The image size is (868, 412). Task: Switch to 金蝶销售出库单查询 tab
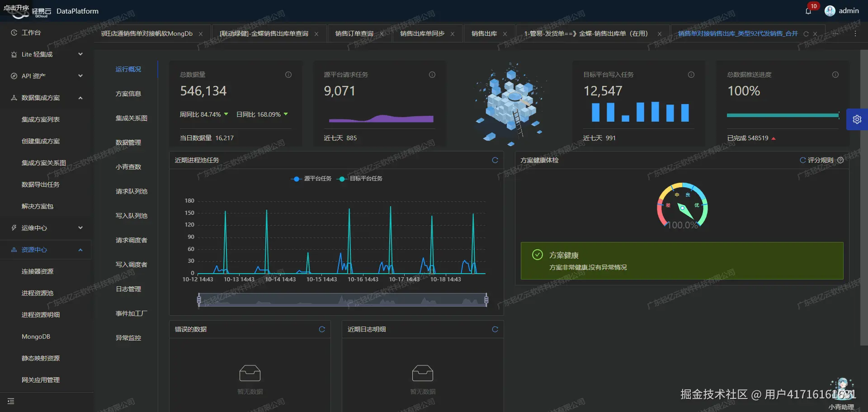264,33
